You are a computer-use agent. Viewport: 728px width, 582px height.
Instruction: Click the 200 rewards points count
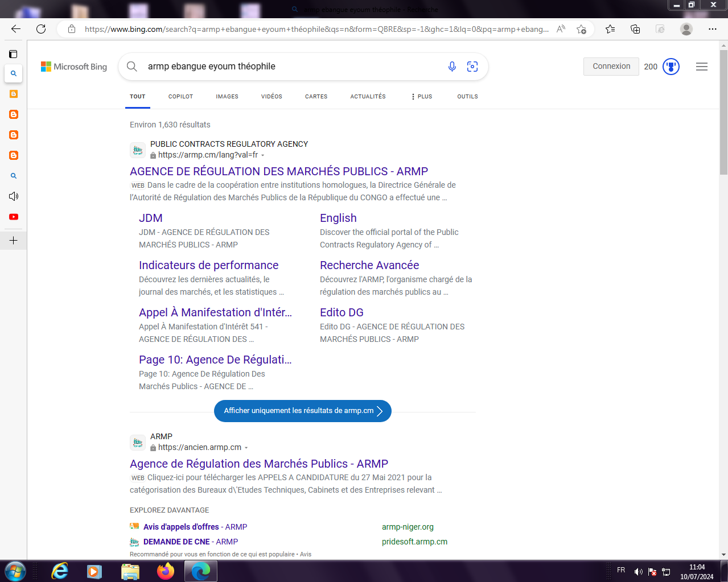[x=651, y=67]
